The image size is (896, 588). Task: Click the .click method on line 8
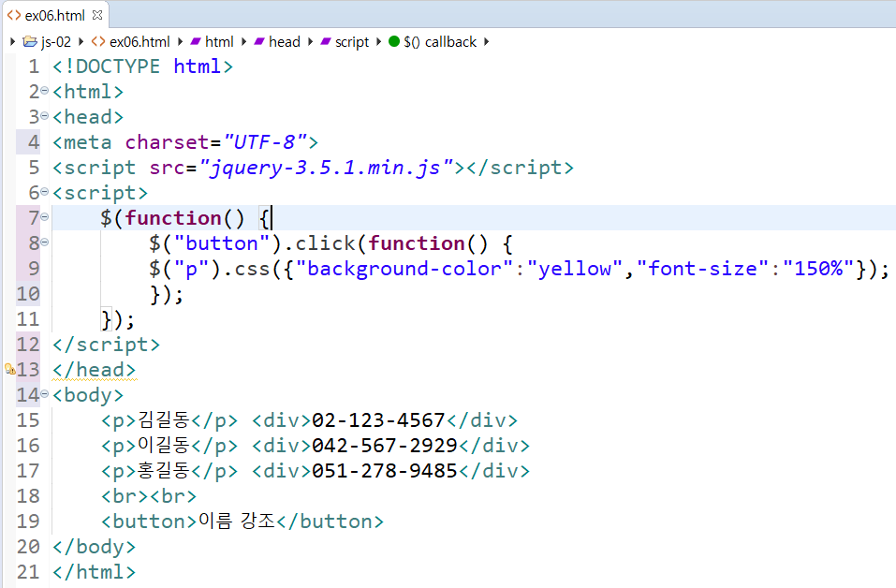319,243
